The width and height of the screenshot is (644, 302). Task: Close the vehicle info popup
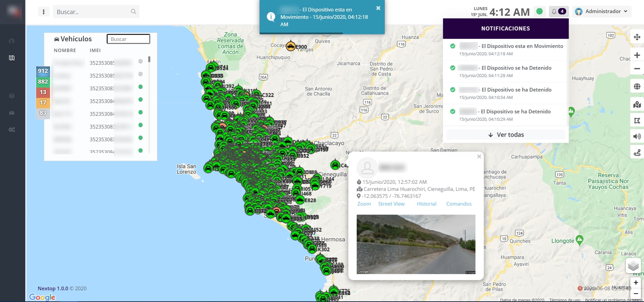[479, 156]
